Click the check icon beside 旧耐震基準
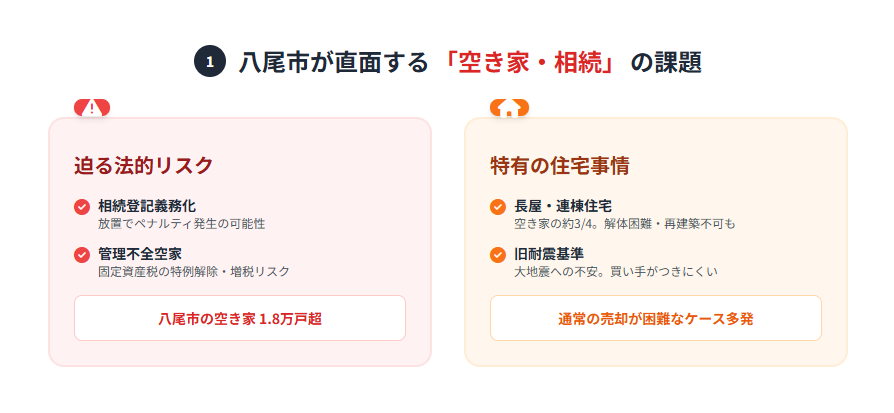The width and height of the screenshot is (894, 413). (x=498, y=255)
